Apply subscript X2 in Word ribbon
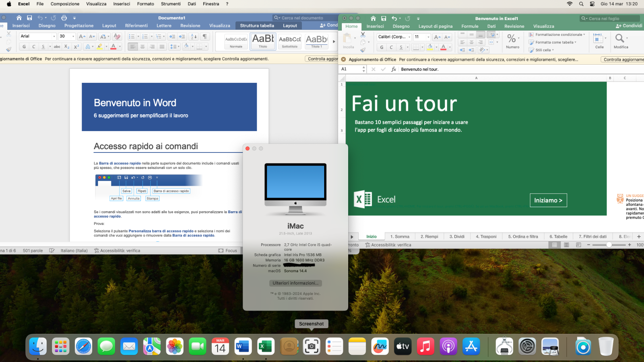 [67, 47]
